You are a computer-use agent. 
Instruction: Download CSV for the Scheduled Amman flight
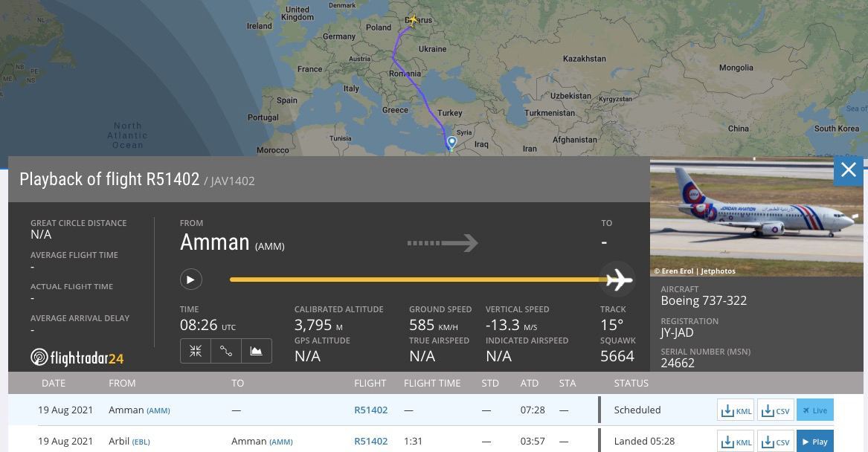click(776, 410)
